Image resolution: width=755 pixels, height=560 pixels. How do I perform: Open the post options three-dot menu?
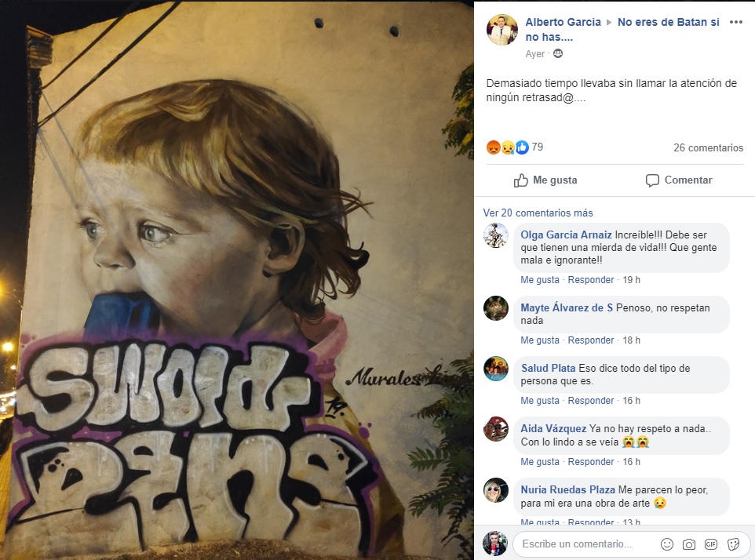[735, 22]
